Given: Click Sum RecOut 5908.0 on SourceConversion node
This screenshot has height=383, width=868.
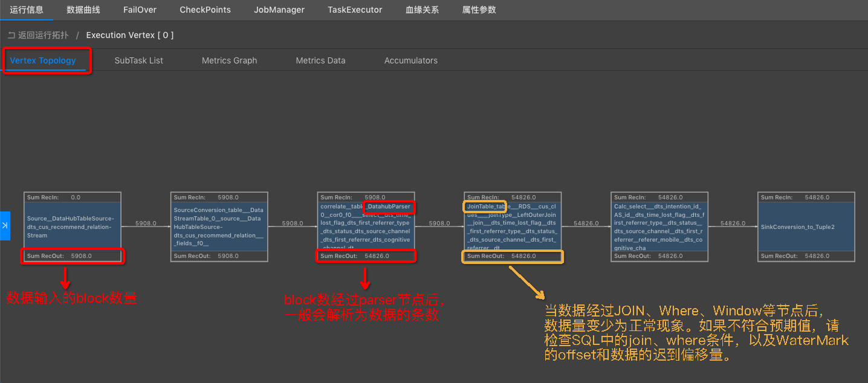Looking at the screenshot, I should click(x=219, y=256).
